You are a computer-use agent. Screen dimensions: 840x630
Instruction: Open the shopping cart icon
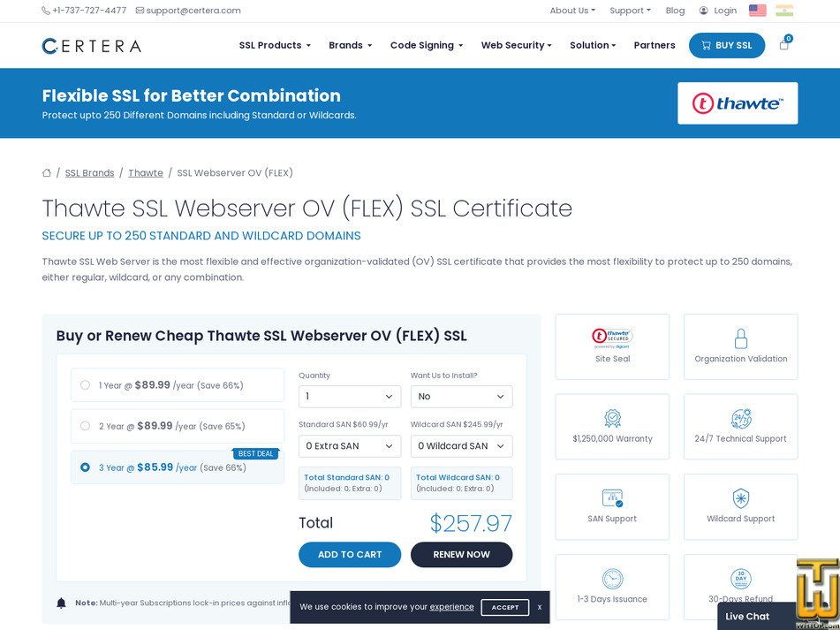click(x=783, y=44)
